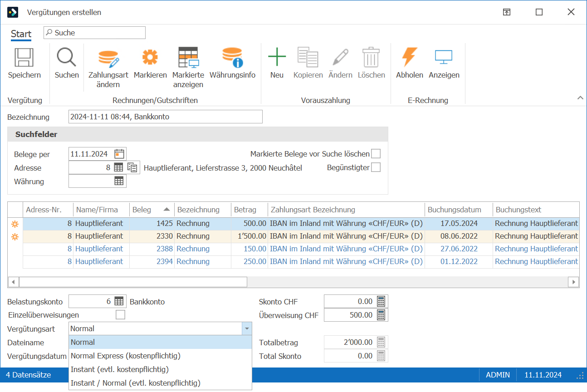This screenshot has height=392, width=587.
Task: Open Belastungskonto lookup icon
Action: (119, 301)
